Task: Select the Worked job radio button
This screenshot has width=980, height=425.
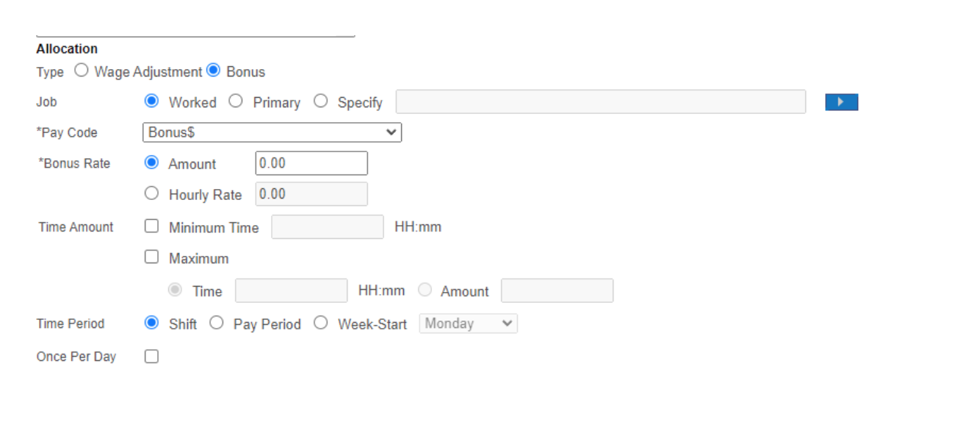Action: [x=152, y=101]
